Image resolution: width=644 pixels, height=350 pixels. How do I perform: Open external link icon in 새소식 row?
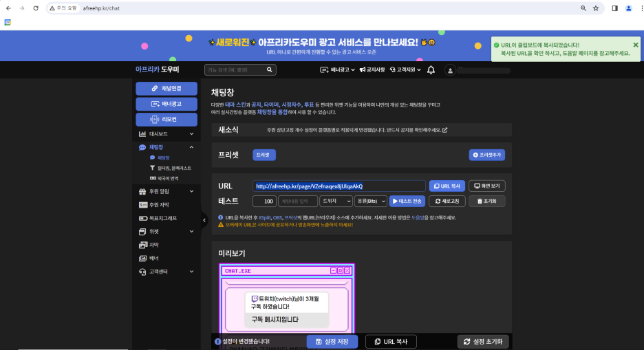[444, 130]
